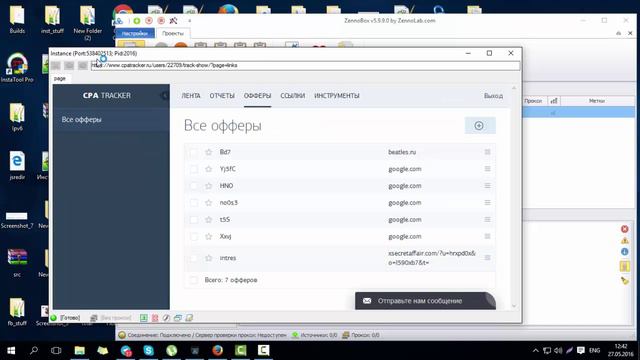Switch to Настройки tab in ZennoBox
640x360 pixels.
135,33
